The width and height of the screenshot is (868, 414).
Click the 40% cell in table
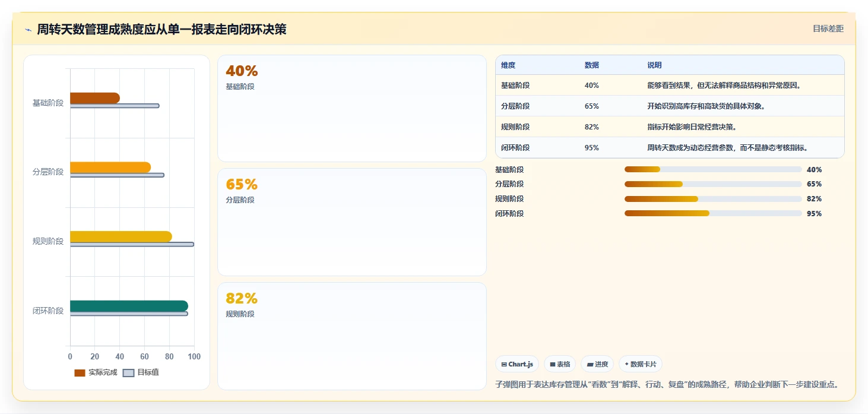coord(591,85)
